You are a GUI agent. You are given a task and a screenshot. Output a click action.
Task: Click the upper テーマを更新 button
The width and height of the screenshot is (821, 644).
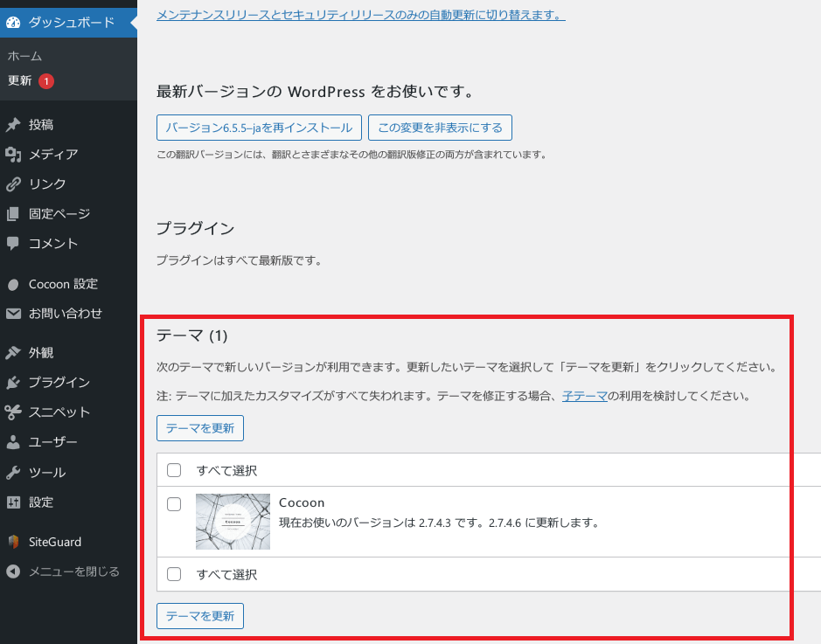coord(200,428)
